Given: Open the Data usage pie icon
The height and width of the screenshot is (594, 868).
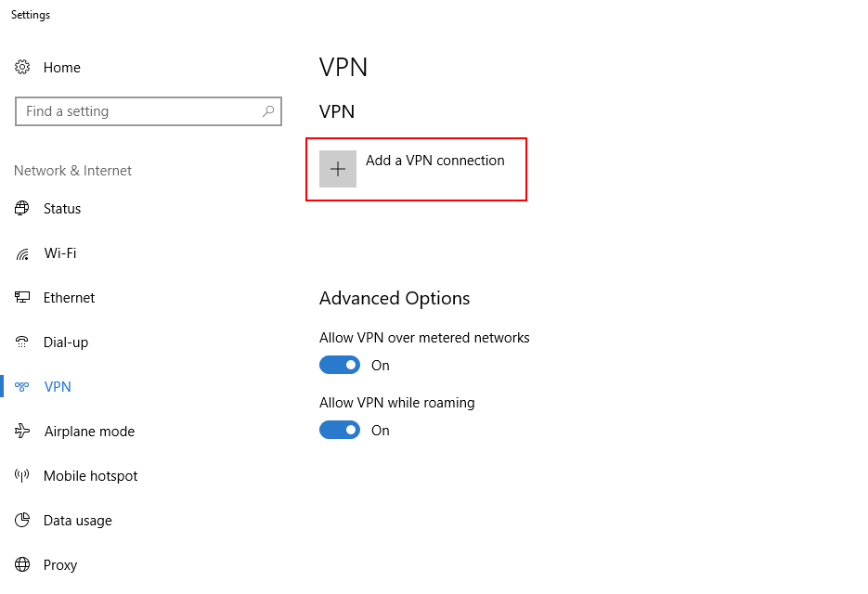Looking at the screenshot, I should (x=22, y=520).
